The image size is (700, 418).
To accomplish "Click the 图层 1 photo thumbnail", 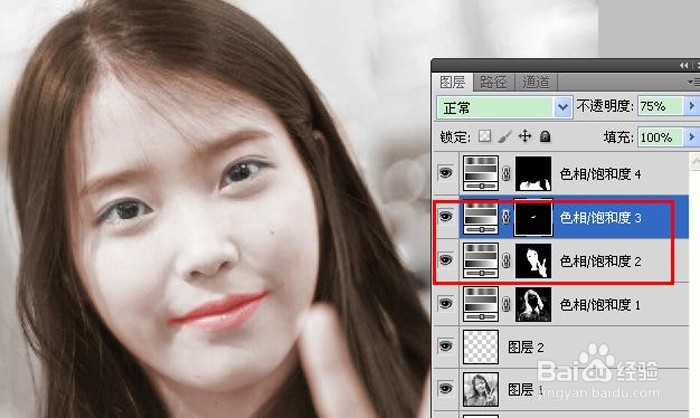I will point(481,389).
